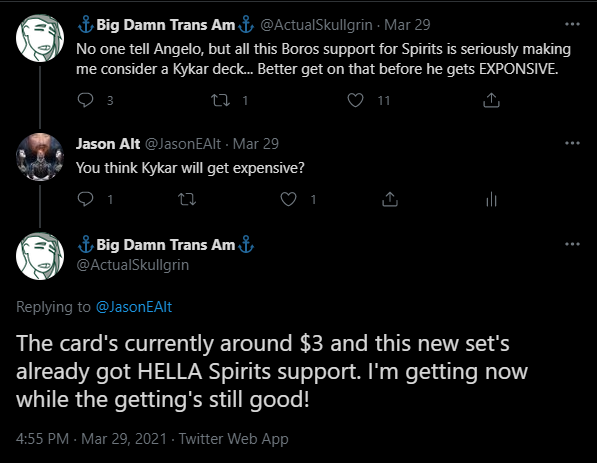Click the 4:55 PM Mar 29, 2021 timestamp
The height and width of the screenshot is (463, 597).
91,439
